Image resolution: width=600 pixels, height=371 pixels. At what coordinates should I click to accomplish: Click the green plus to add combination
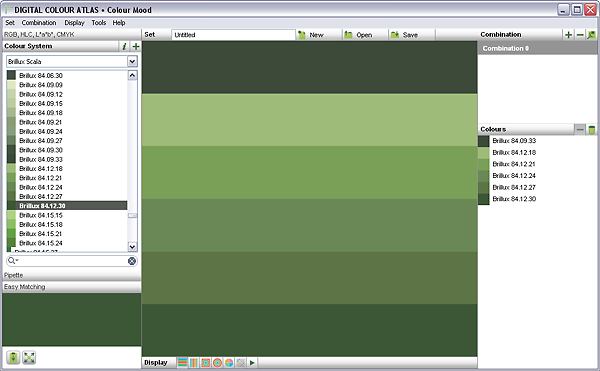568,35
